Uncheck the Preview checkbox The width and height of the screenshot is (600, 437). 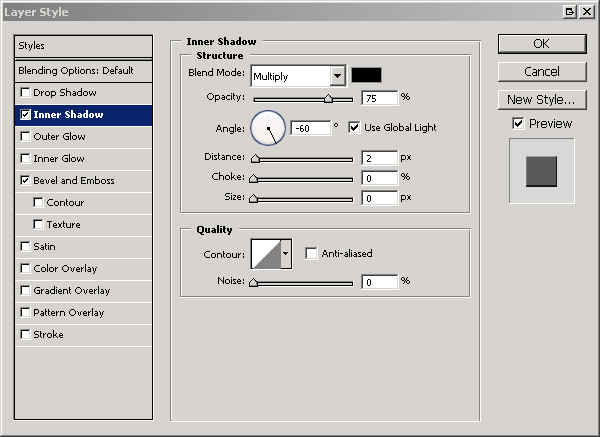(x=517, y=123)
